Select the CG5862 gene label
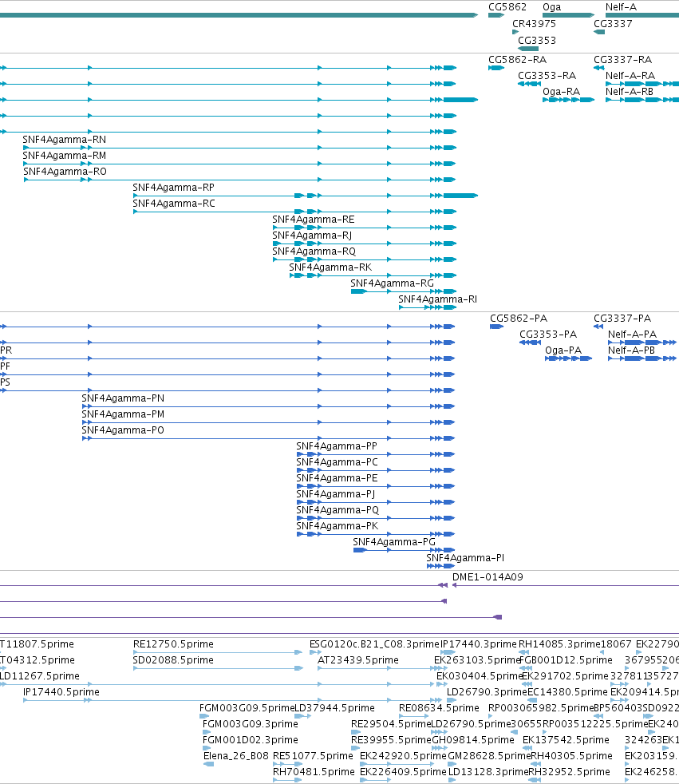679x784 pixels. [507, 7]
